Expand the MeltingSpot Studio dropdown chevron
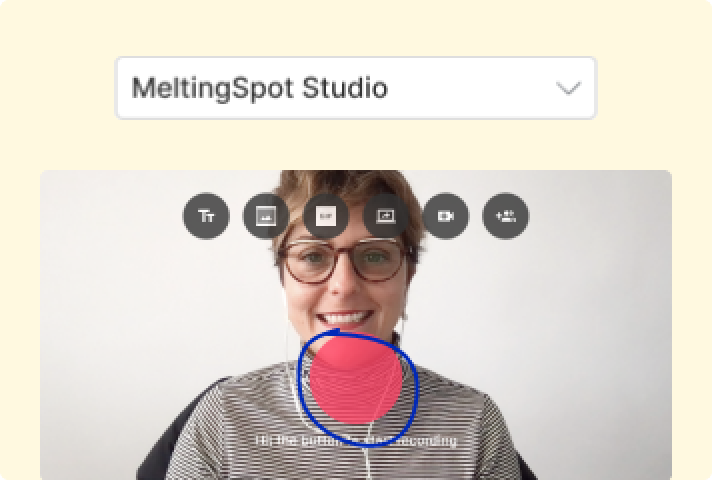 tap(568, 88)
